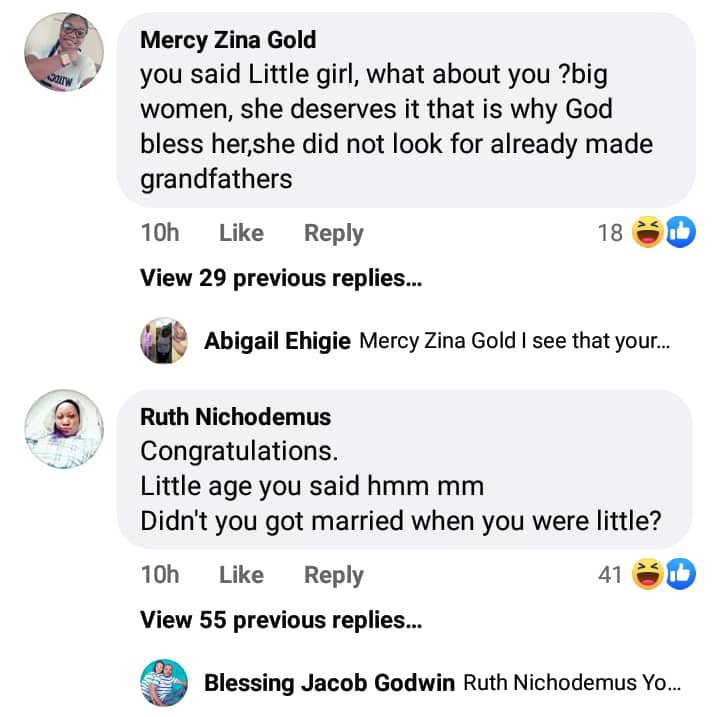
Task: Open Ruth Nichodemus's name link
Action: pyautogui.click(x=235, y=417)
